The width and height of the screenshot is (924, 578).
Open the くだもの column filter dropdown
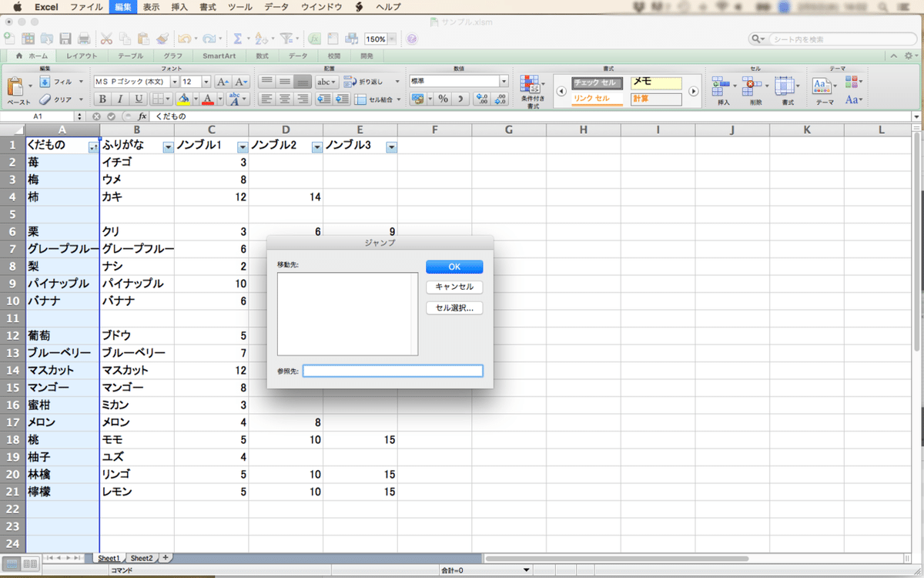(93, 147)
